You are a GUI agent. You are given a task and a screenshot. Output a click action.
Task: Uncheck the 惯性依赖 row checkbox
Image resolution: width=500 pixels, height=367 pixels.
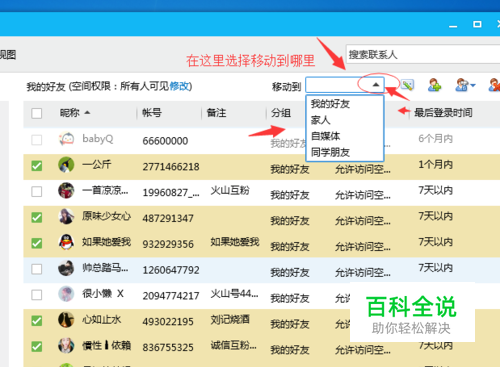[x=37, y=347]
